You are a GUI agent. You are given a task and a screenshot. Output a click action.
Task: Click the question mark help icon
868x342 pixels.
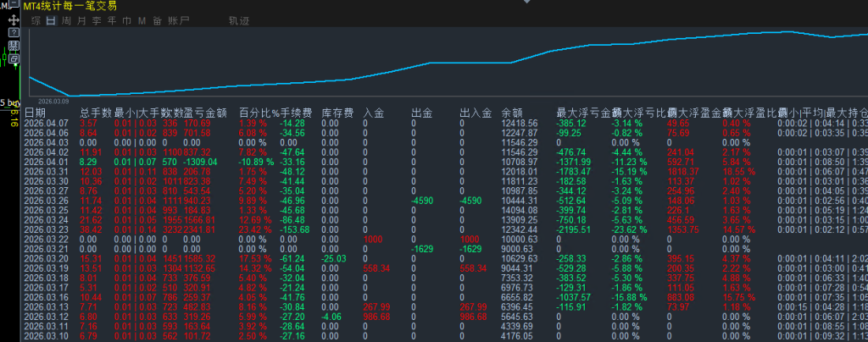point(14,32)
